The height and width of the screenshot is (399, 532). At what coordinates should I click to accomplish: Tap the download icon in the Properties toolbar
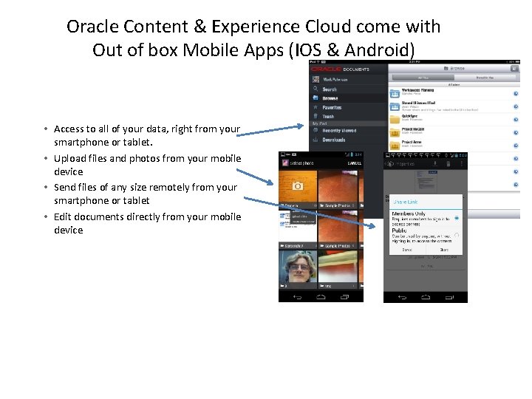point(435,164)
